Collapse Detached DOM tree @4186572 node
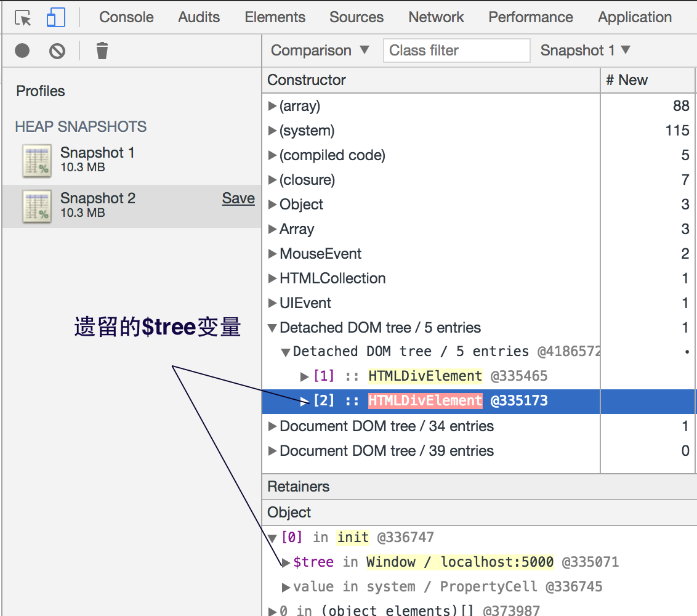Image resolution: width=697 pixels, height=616 pixels. coord(286,353)
